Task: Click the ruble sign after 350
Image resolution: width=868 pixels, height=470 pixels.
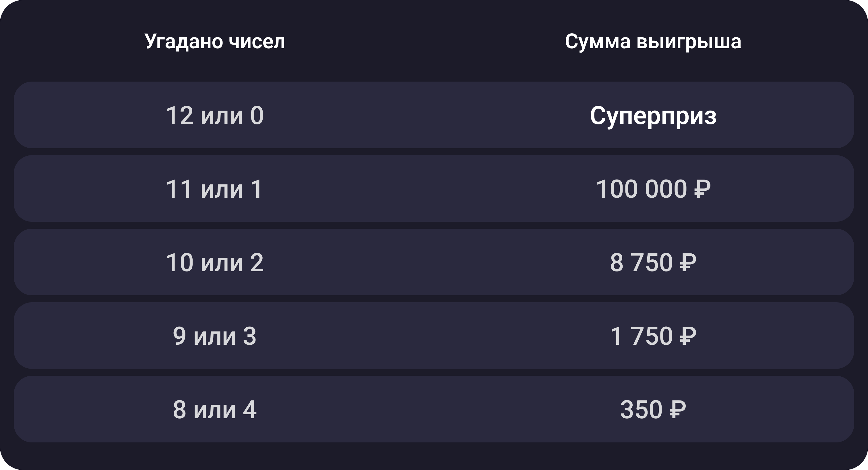Action: tap(678, 409)
